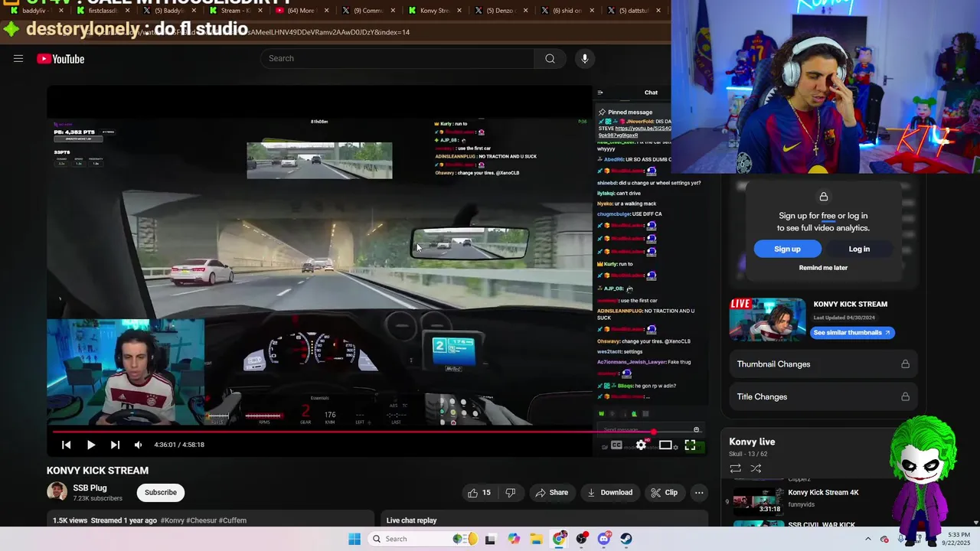Image resolution: width=980 pixels, height=551 pixels.
Task: Open the player settings gear
Action: [641, 445]
